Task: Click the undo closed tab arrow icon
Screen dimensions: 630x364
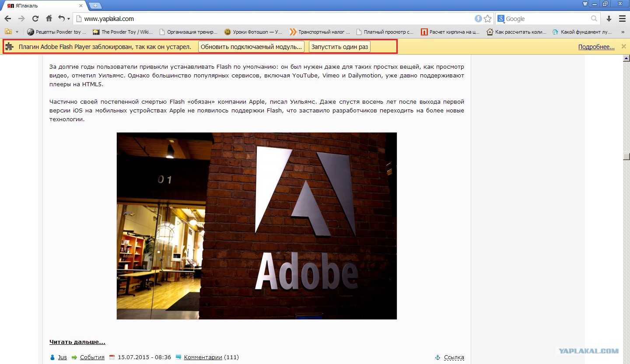Action: coord(62,19)
